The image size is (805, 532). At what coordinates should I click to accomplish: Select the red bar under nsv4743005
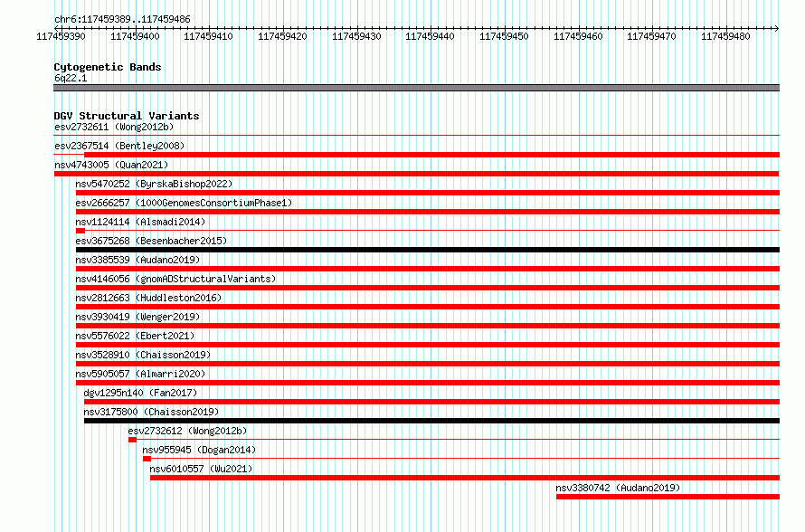coord(416,174)
